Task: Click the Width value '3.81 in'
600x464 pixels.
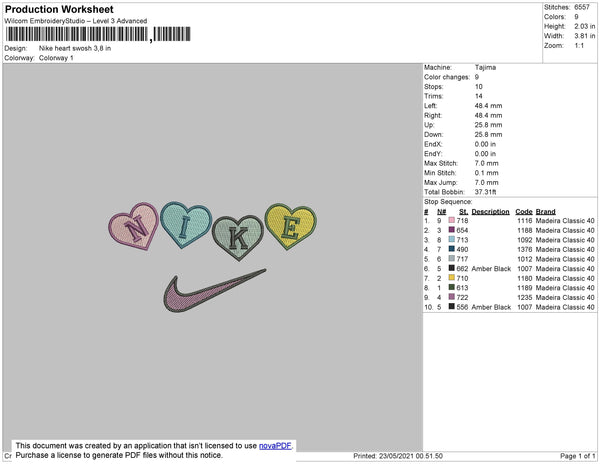Action: [x=585, y=36]
